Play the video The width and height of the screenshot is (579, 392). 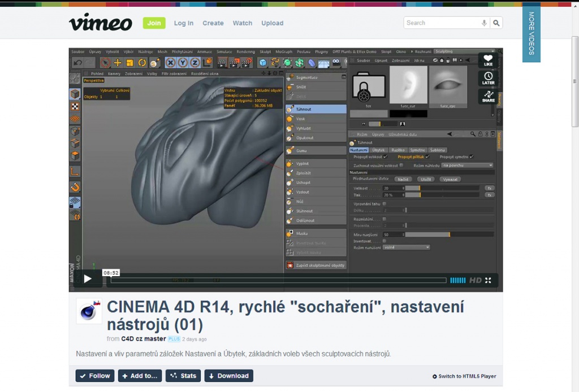[x=88, y=279]
